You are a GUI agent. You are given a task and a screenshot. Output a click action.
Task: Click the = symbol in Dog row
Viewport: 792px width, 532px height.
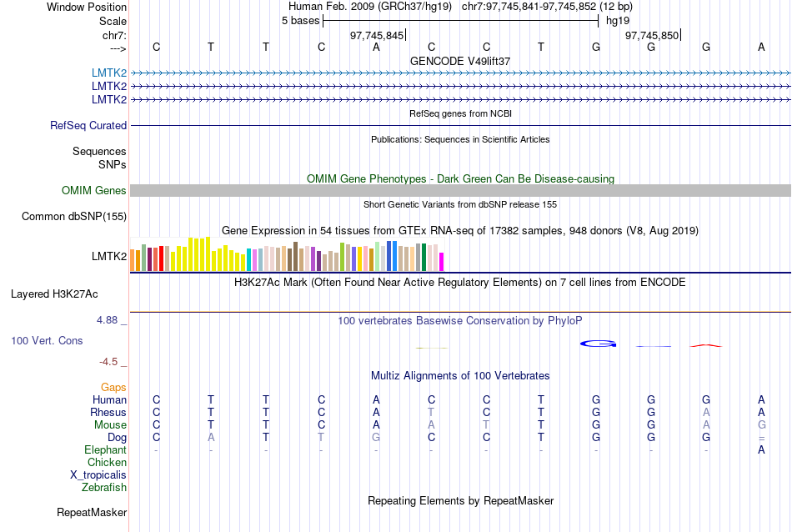pyautogui.click(x=762, y=439)
